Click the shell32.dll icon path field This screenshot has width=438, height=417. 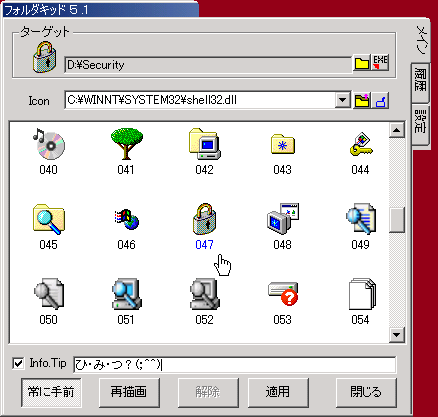coord(200,100)
